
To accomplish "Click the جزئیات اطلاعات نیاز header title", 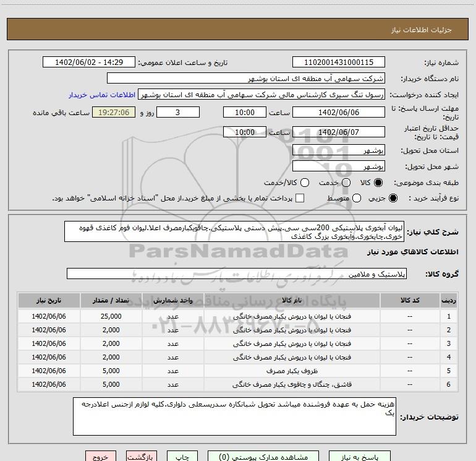I will (422, 30).
